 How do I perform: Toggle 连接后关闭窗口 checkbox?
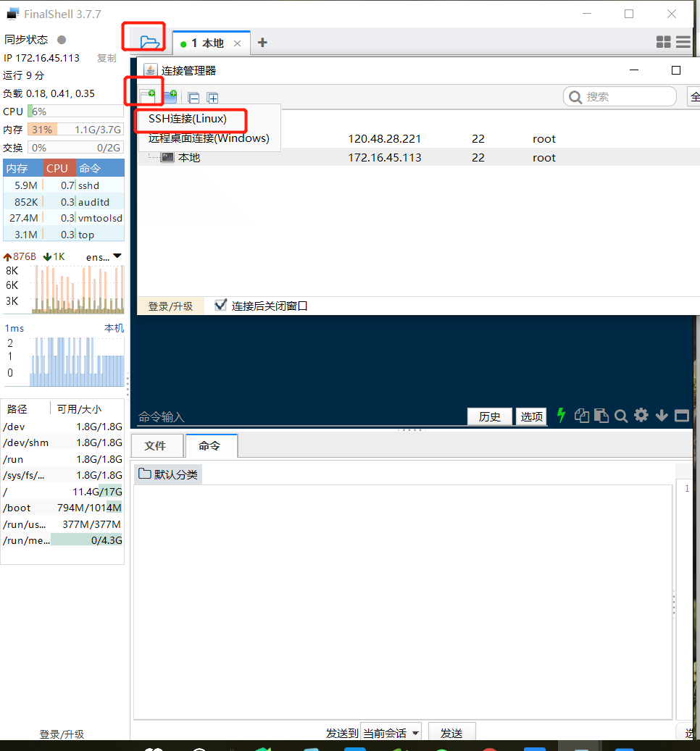[220, 305]
